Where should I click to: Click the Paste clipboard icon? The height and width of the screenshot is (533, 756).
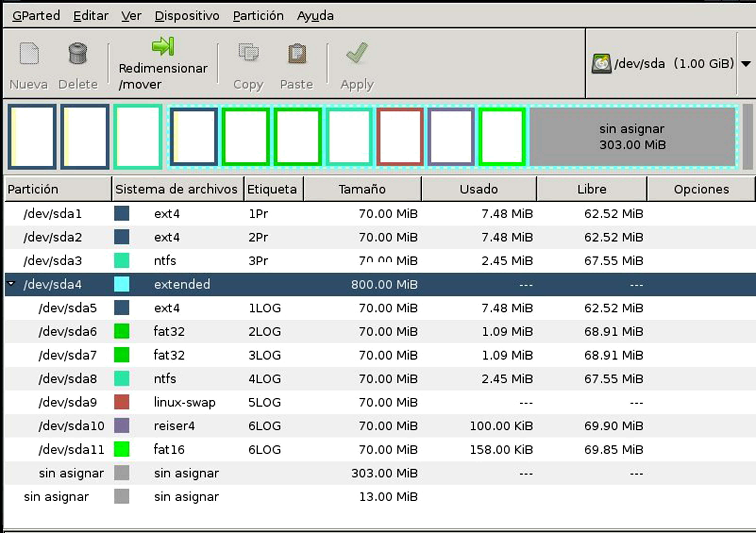point(297,53)
